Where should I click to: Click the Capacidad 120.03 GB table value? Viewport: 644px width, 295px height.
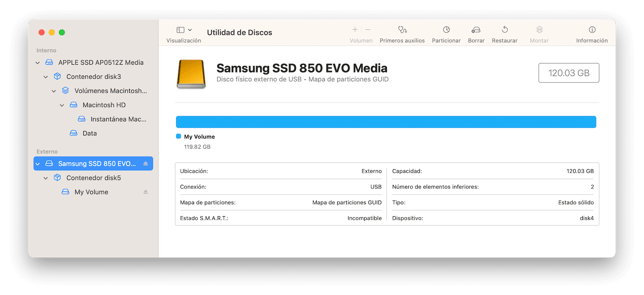[x=580, y=171]
